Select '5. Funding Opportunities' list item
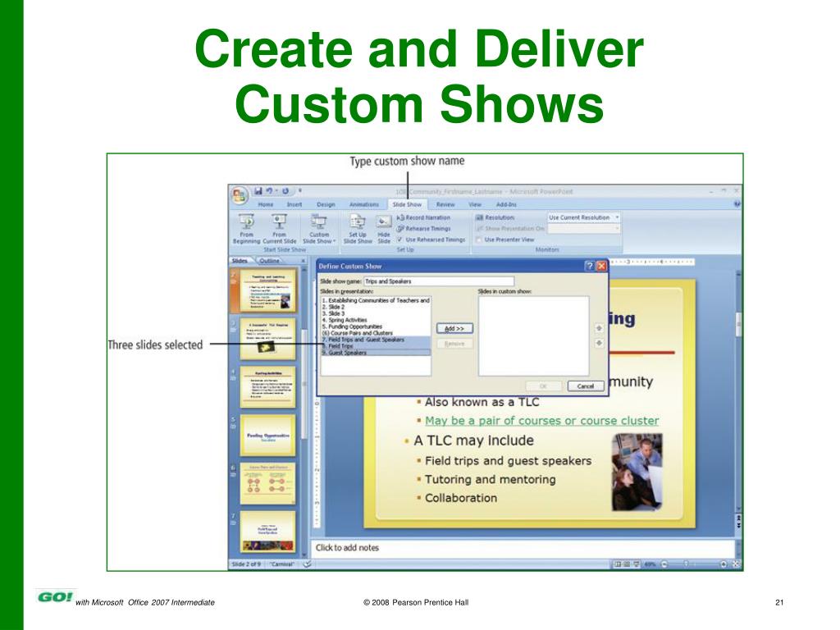Screen dimensions: 840x630 tap(376, 326)
